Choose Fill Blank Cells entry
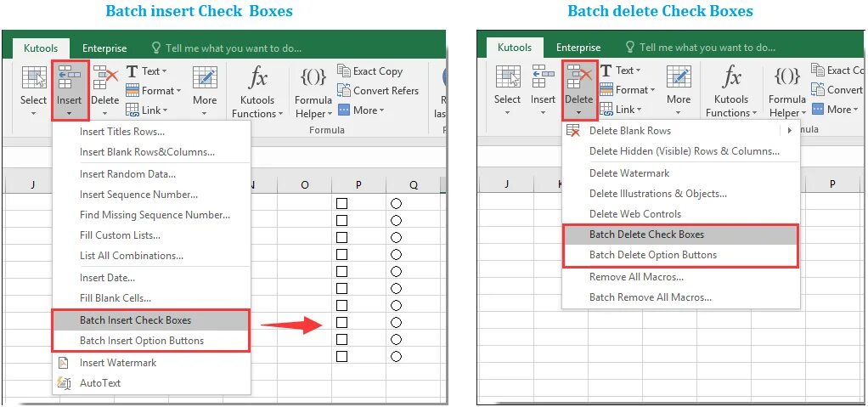The height and width of the screenshot is (407, 868). pos(151,298)
